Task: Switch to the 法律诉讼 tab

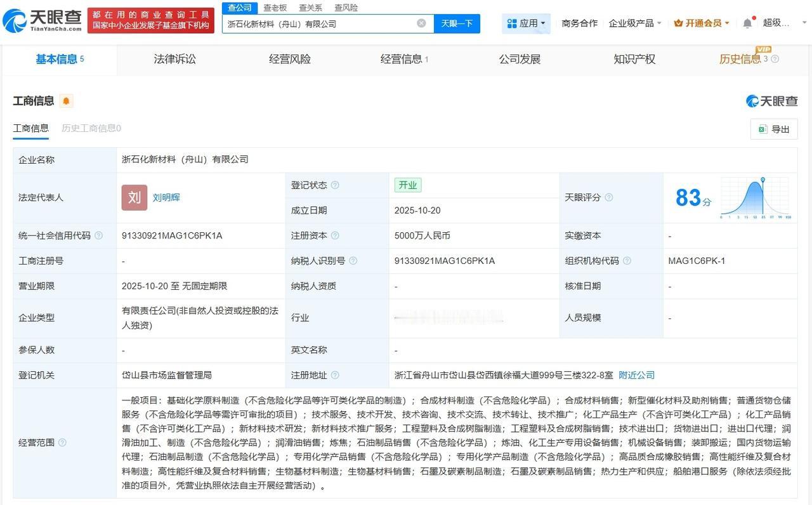Action: pos(174,59)
